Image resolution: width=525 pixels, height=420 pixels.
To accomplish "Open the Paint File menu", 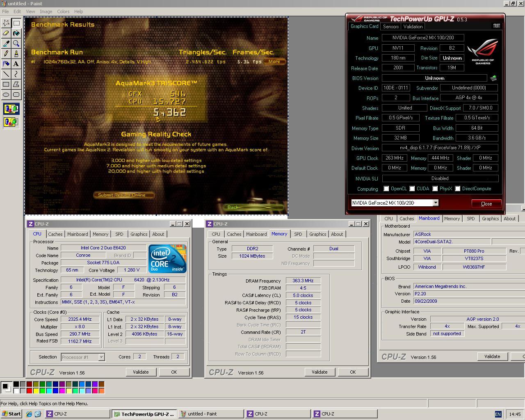I will tap(5, 11).
